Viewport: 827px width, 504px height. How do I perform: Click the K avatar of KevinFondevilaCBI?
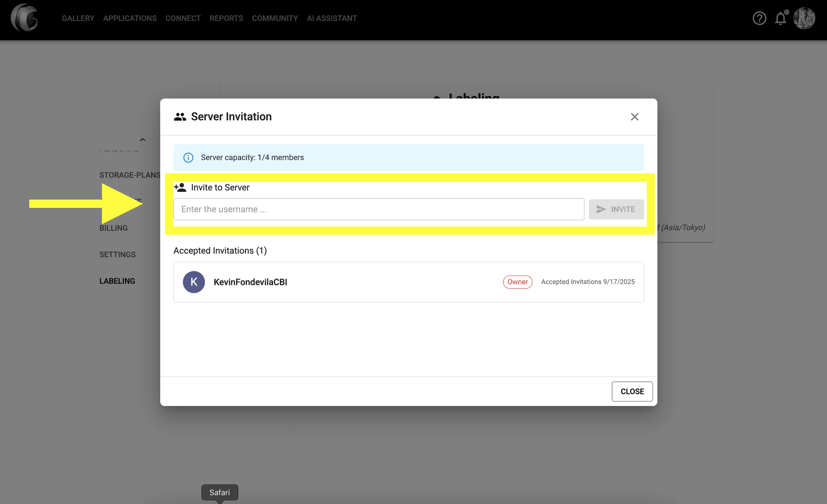pyautogui.click(x=194, y=282)
